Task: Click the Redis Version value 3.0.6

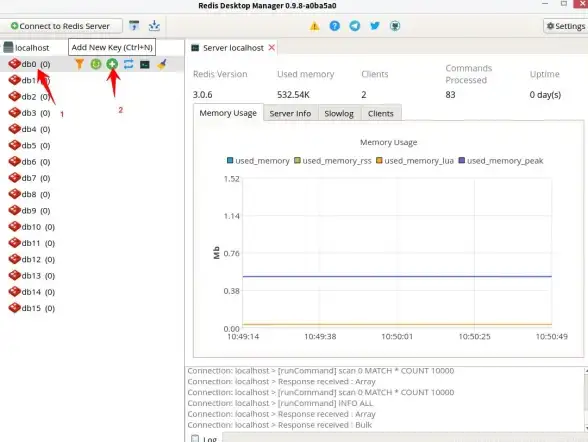Action: 202,94
